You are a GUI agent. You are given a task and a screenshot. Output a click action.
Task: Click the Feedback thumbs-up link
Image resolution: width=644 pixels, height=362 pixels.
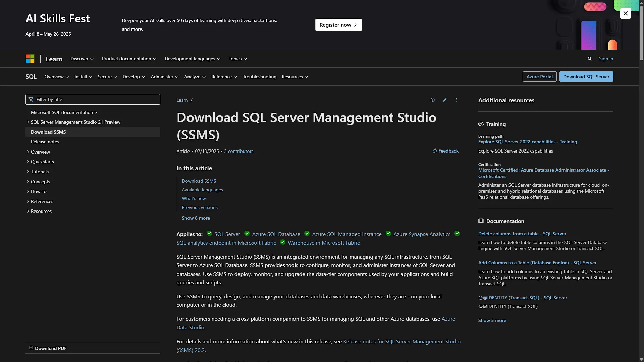point(445,151)
